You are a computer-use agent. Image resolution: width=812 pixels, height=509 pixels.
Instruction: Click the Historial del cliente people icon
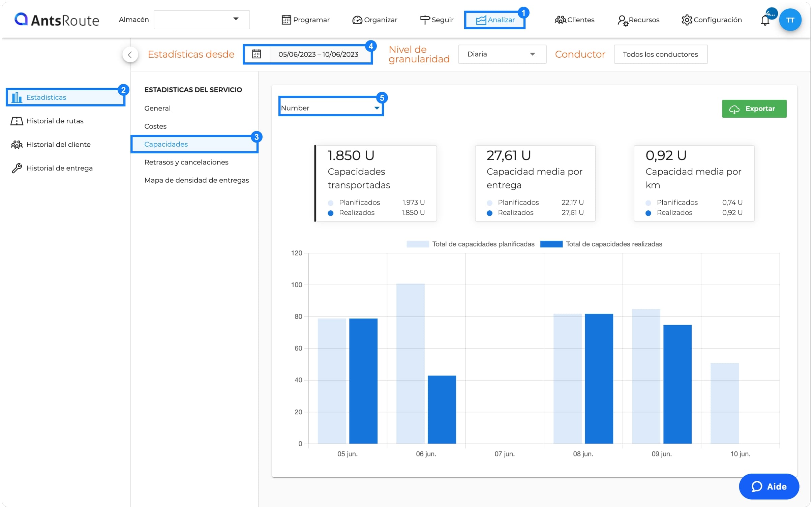pyautogui.click(x=17, y=145)
